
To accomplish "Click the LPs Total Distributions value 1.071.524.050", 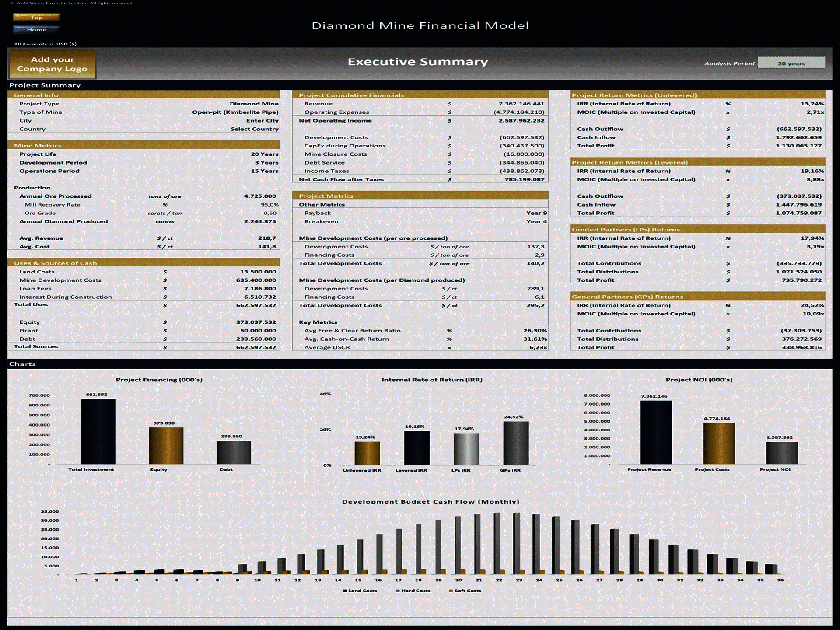I will (799, 272).
